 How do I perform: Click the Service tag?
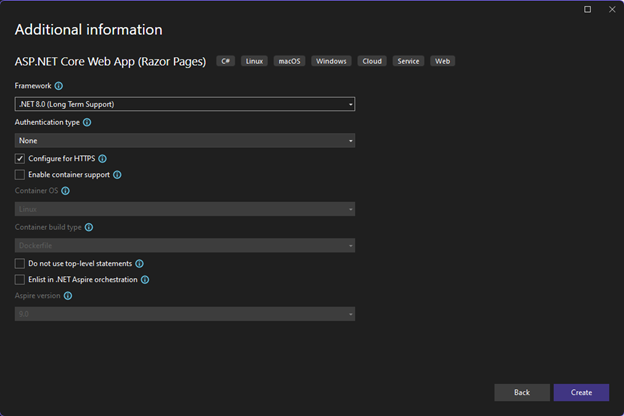click(x=408, y=61)
